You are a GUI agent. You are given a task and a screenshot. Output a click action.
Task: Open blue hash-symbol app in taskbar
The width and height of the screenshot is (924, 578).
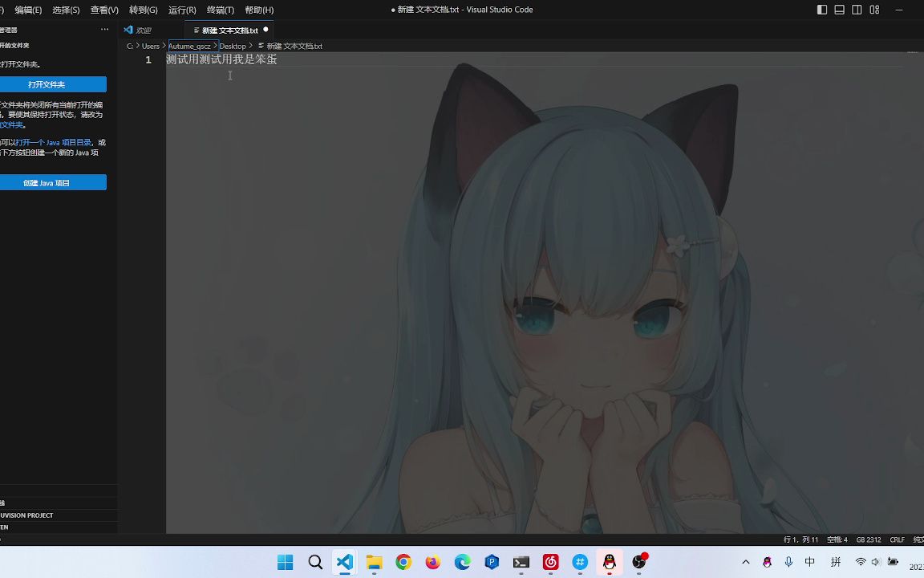click(x=580, y=562)
